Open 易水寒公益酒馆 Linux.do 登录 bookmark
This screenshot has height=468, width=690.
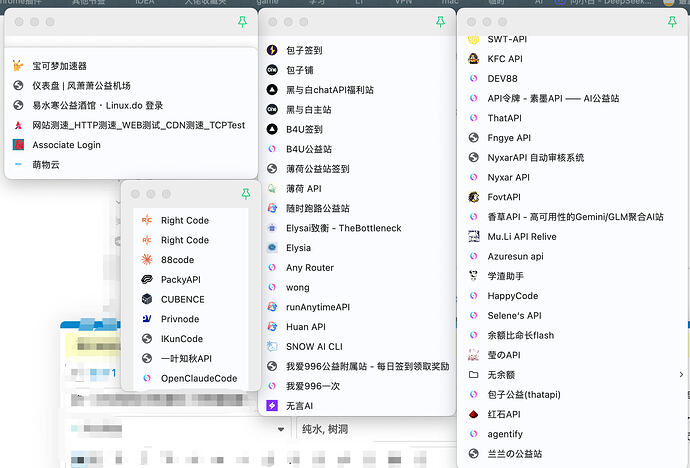click(x=97, y=105)
